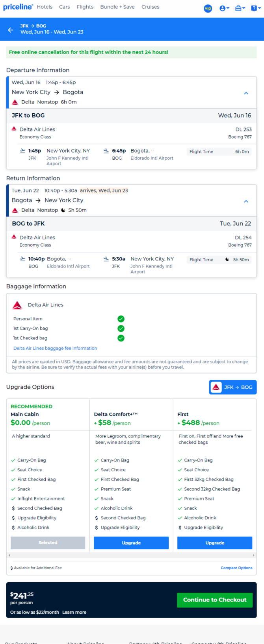This screenshot has height=644, width=264.
Task: Open the help question mark icon
Action: (x=255, y=8)
